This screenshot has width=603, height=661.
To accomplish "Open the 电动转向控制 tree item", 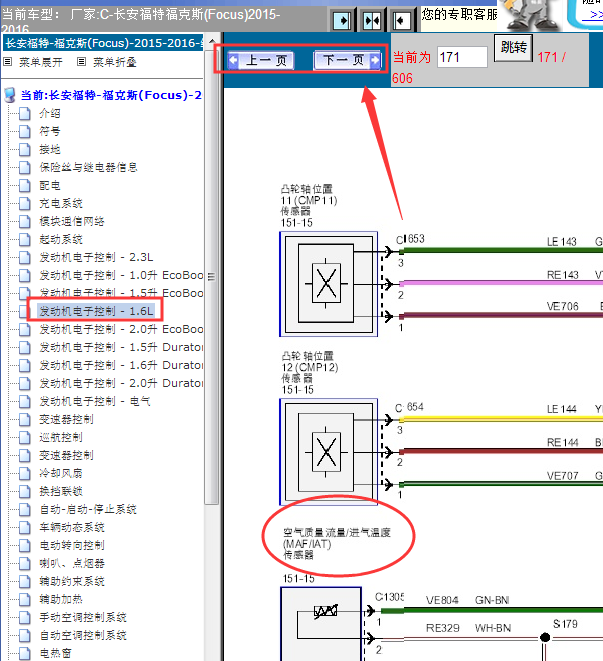I will pos(72,545).
